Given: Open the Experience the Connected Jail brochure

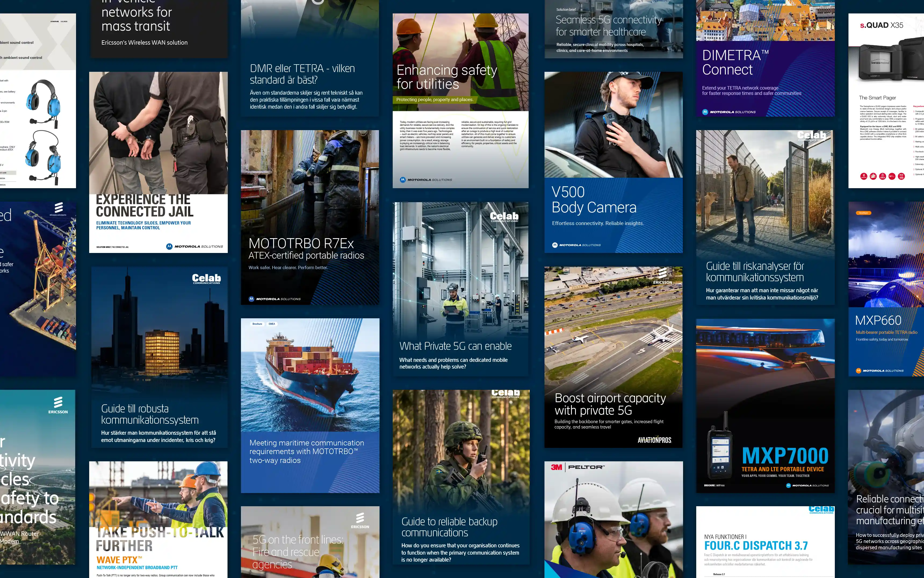Looking at the screenshot, I should (158, 162).
